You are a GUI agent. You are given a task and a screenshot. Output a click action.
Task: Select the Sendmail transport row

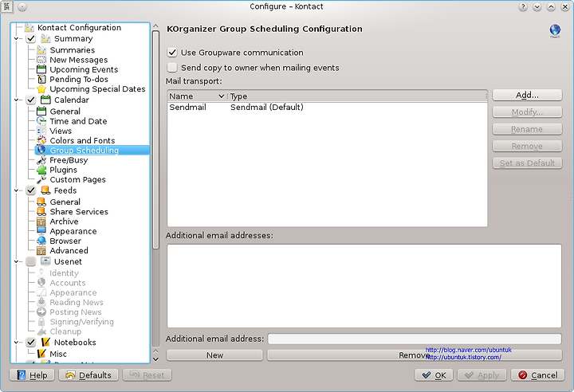click(x=328, y=108)
